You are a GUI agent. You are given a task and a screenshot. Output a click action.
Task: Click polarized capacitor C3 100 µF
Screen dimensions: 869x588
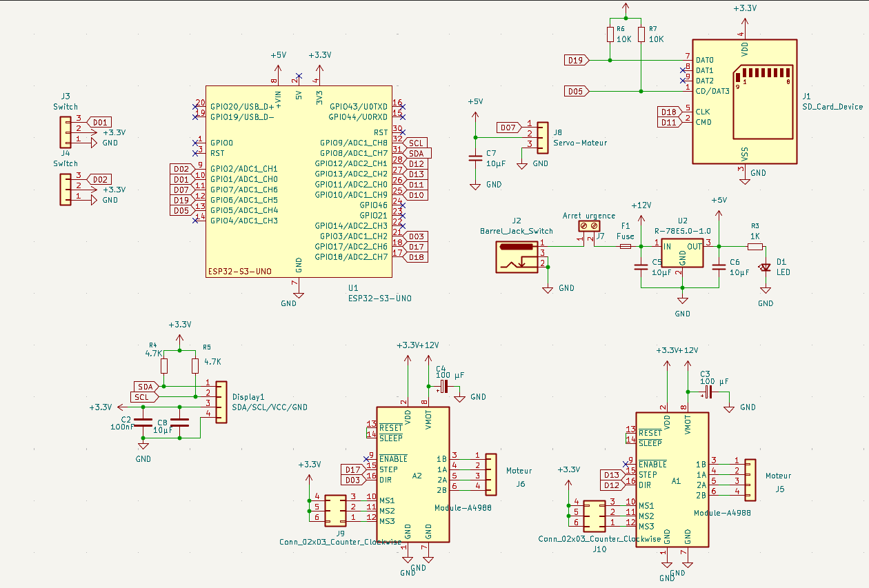[x=708, y=392]
